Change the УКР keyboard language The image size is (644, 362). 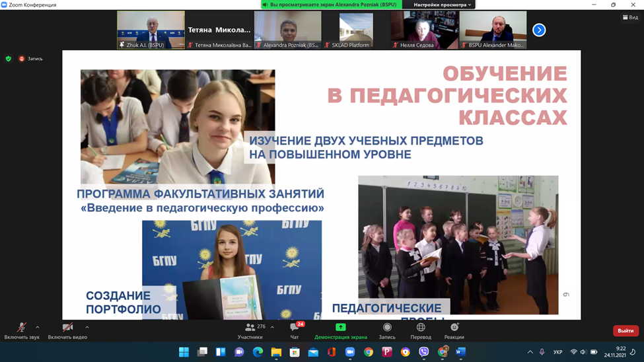pyautogui.click(x=557, y=352)
